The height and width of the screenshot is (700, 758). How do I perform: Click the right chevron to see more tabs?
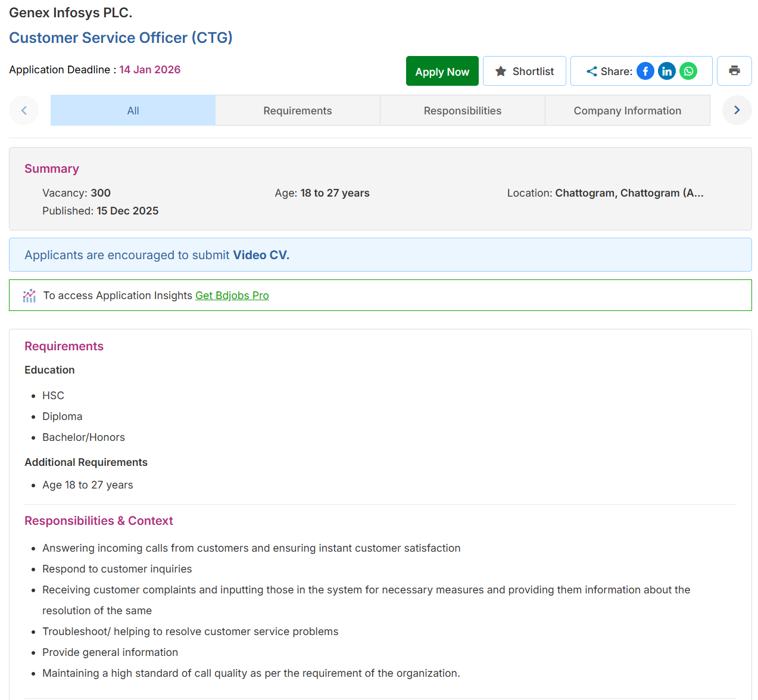point(737,110)
